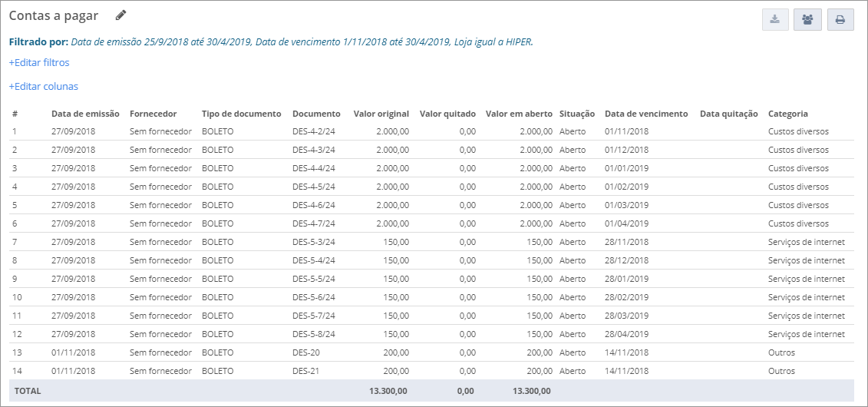Image resolution: width=868 pixels, height=407 pixels.
Task: Click the Tipo de documento column header
Action: pyautogui.click(x=241, y=114)
